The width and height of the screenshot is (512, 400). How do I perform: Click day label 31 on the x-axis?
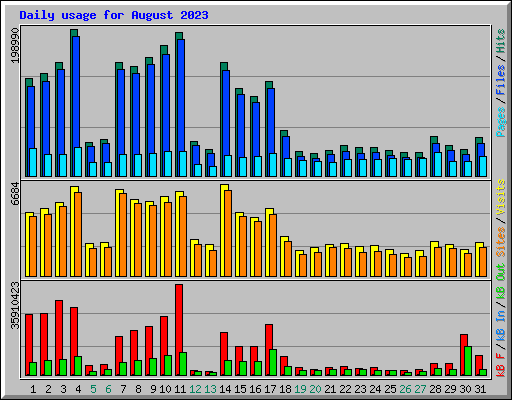point(480,389)
